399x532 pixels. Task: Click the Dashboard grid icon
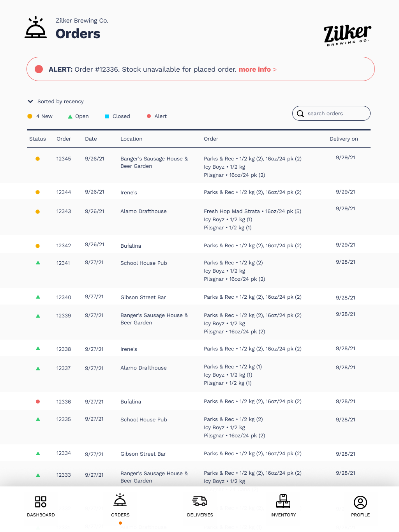tap(41, 502)
